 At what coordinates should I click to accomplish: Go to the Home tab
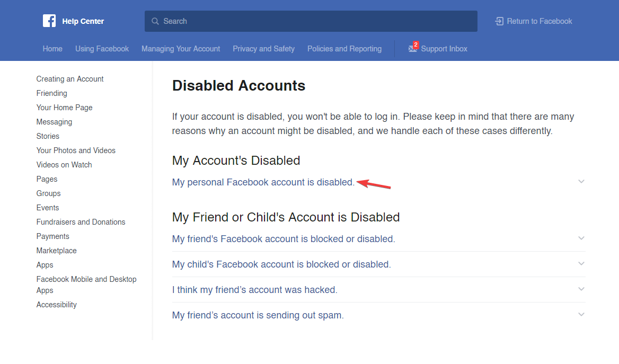(x=52, y=49)
